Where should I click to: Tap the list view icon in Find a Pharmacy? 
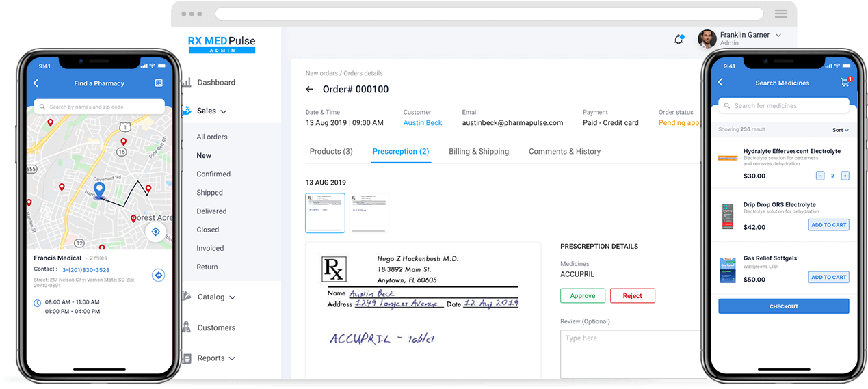159,83
